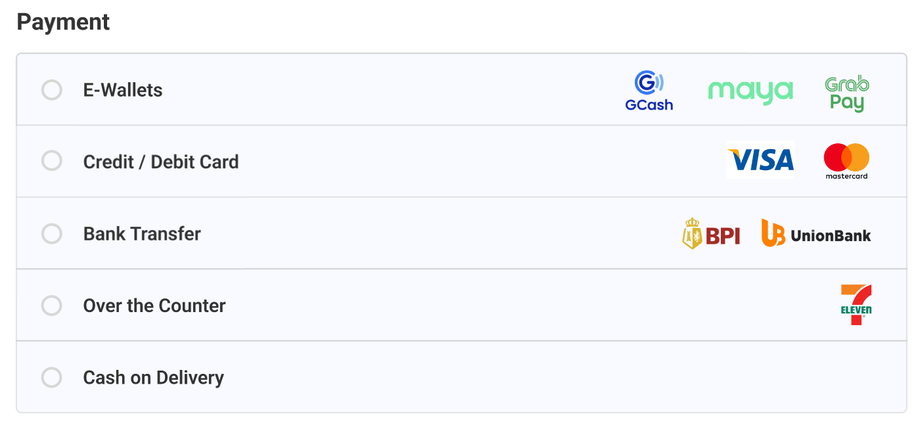Click the Over the Counter label
The image size is (920, 431).
(154, 306)
